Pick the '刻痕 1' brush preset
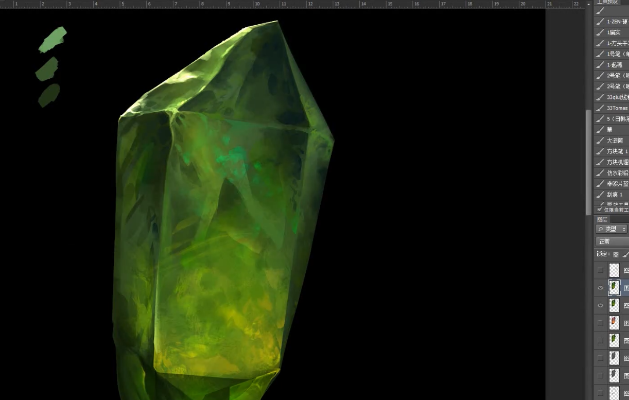This screenshot has width=629, height=400. (612, 195)
